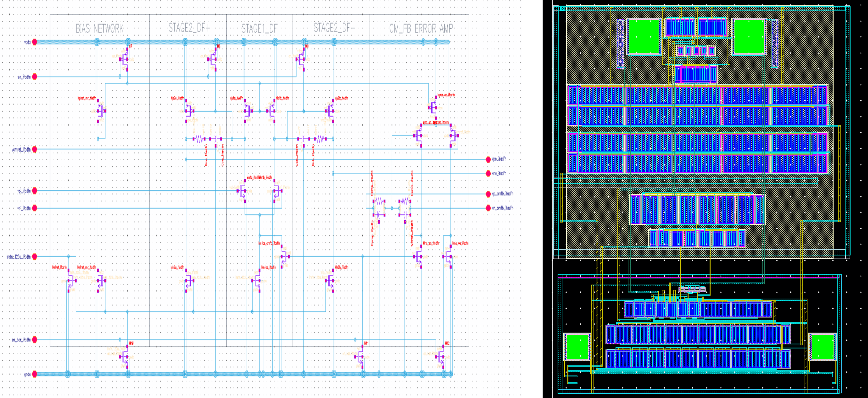The width and height of the screenshot is (868, 398).
Task: Select the Mp2a_ifadfn PMOS transistor
Action: pos(189,111)
